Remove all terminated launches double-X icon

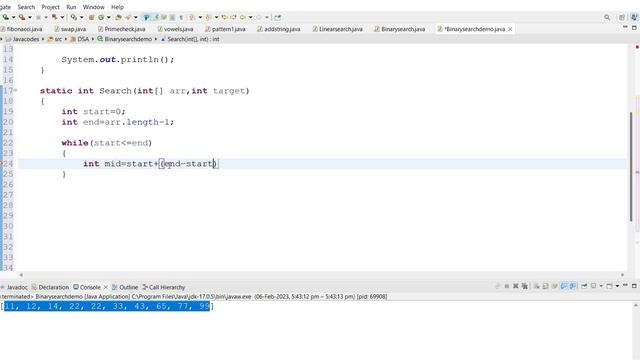(525, 286)
